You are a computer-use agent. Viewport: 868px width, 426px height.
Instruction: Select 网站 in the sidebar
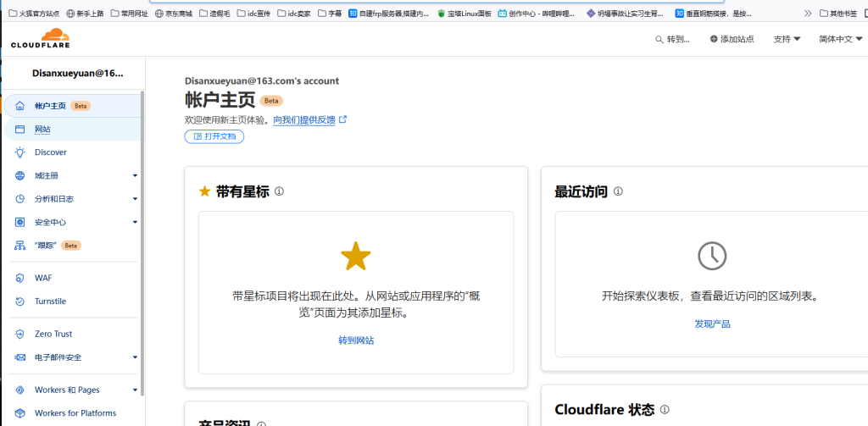73,129
